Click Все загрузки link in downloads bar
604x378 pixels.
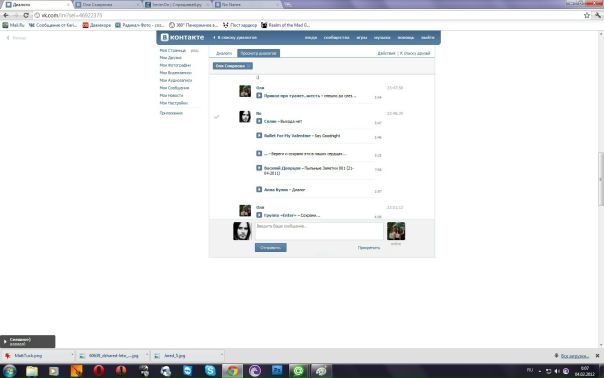[x=574, y=356]
